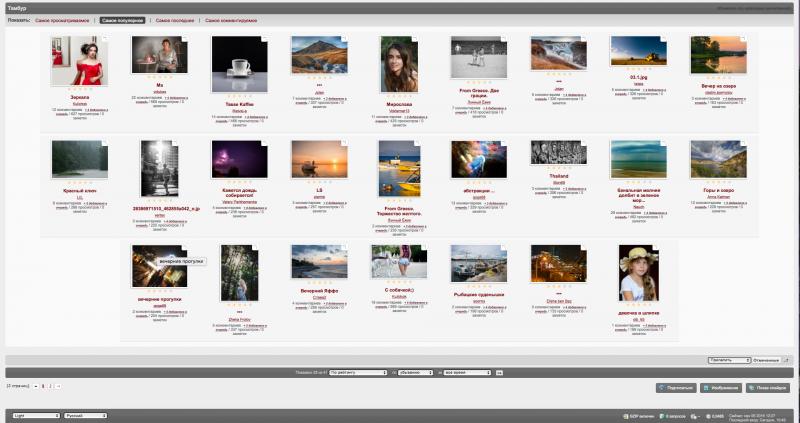
Task: Open the Красный клен thumbnail
Action: (x=80, y=159)
